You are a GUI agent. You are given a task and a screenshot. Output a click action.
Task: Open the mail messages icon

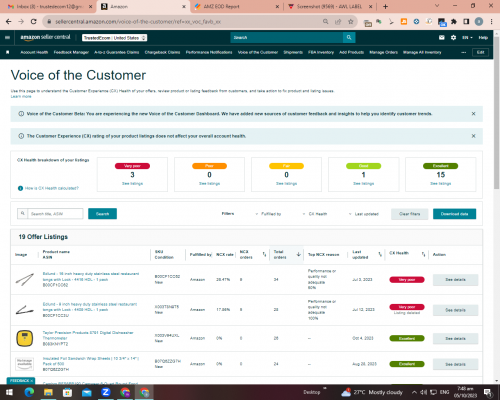[442, 38]
